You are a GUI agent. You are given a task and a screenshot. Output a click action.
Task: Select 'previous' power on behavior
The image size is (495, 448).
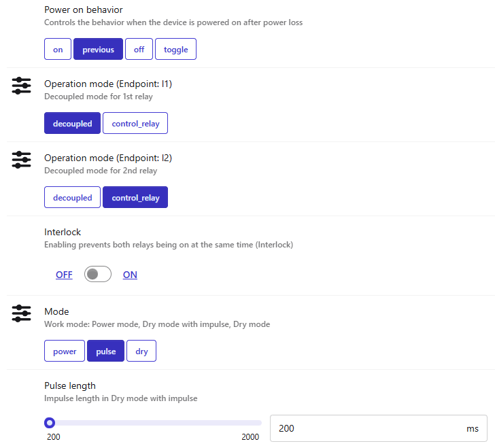99,50
